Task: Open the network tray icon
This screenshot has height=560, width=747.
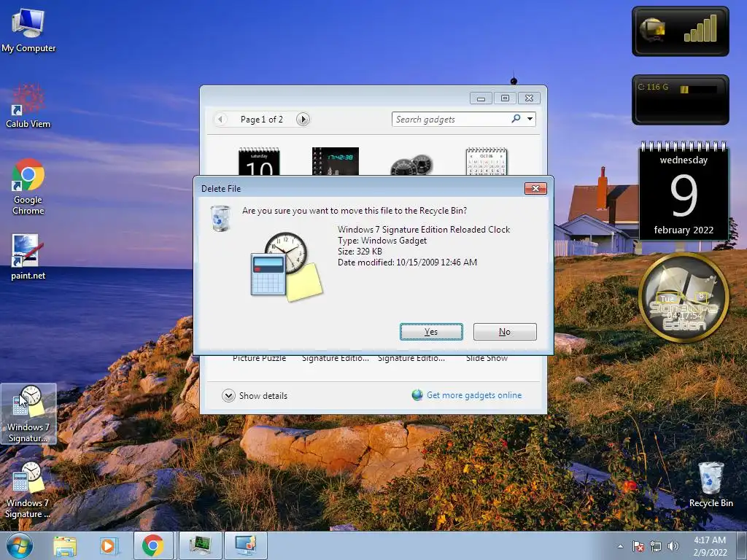Action: click(x=656, y=546)
